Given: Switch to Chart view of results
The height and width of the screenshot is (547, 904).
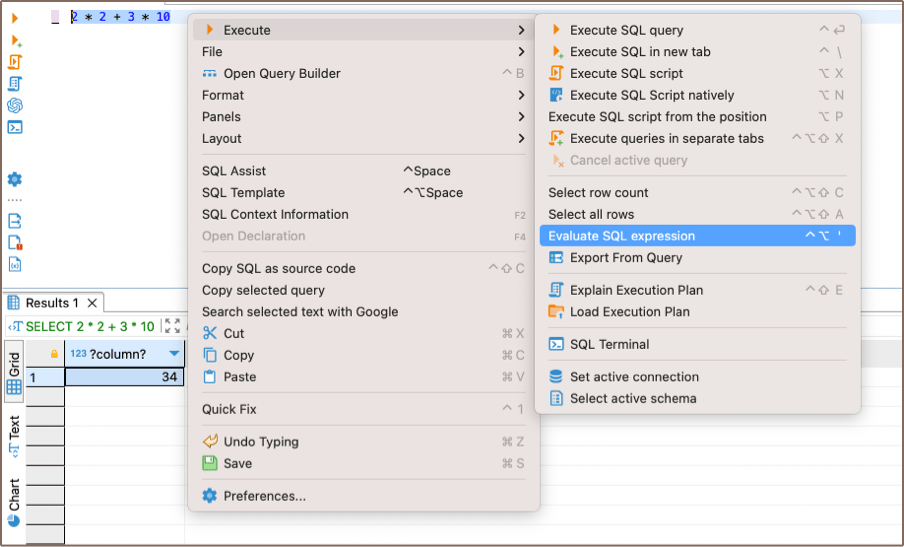Looking at the screenshot, I should pyautogui.click(x=14, y=502).
